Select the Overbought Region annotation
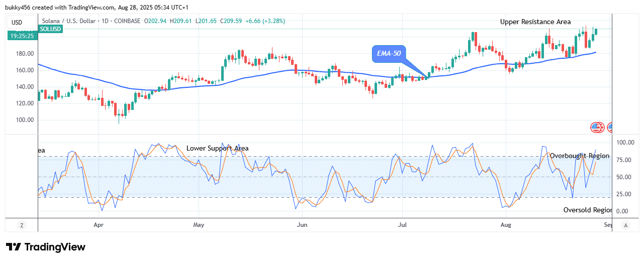 coord(580,156)
